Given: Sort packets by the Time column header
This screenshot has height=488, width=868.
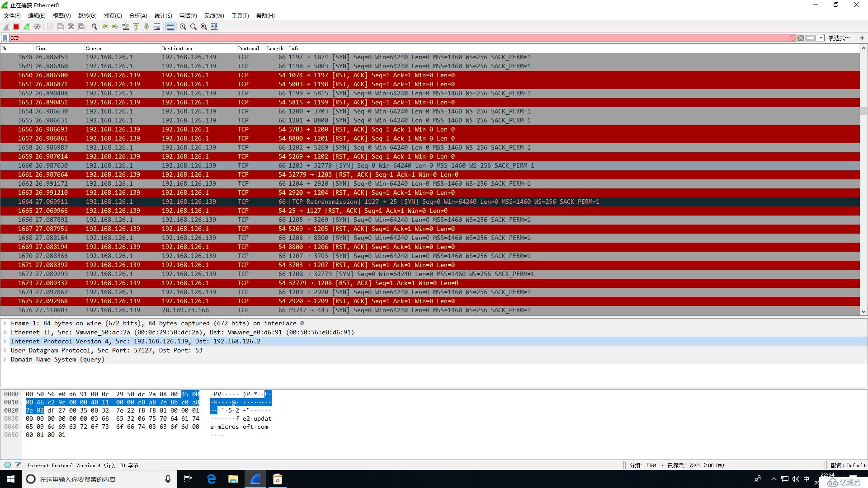Looking at the screenshot, I should coord(59,48).
